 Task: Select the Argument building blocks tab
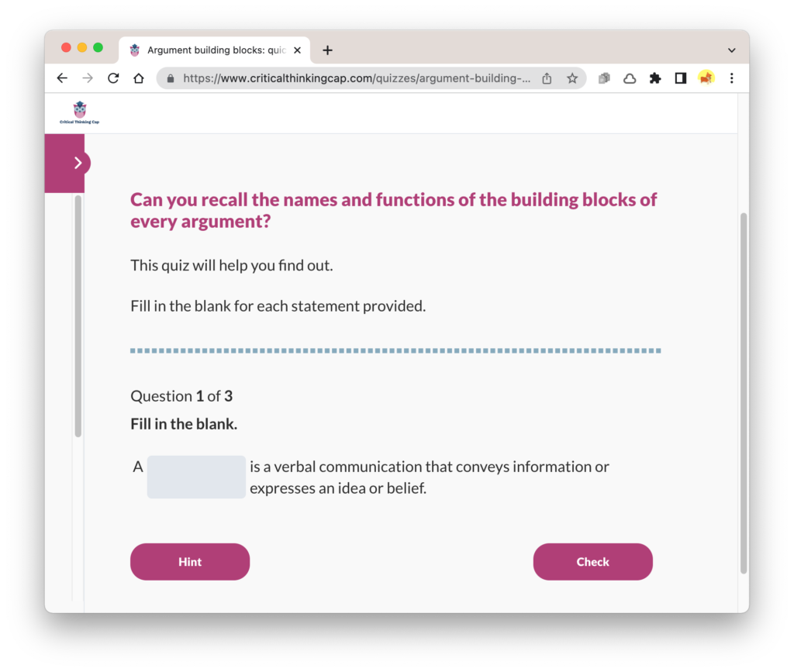[x=215, y=50]
